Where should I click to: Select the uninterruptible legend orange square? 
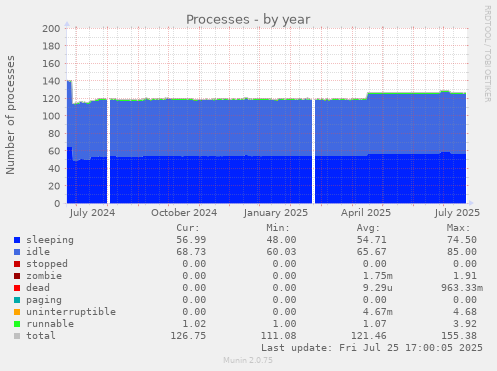coord(17,312)
